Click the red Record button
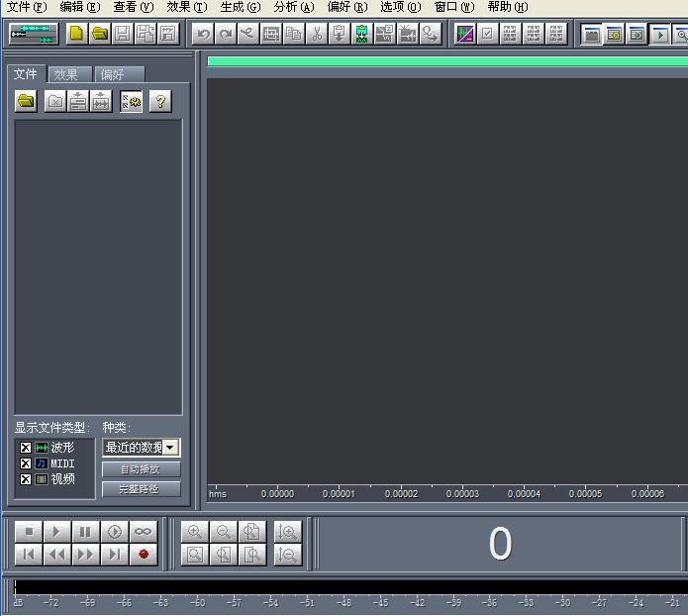The image size is (688, 616). coord(144,555)
